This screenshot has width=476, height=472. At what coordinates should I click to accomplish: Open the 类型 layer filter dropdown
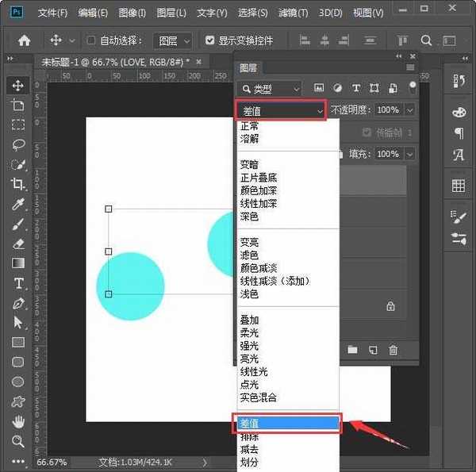(271, 89)
